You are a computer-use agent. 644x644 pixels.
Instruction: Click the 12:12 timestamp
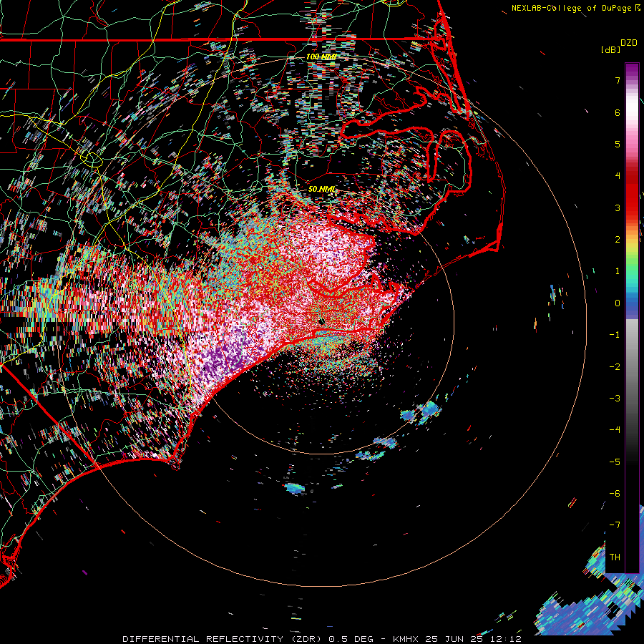click(x=504, y=639)
